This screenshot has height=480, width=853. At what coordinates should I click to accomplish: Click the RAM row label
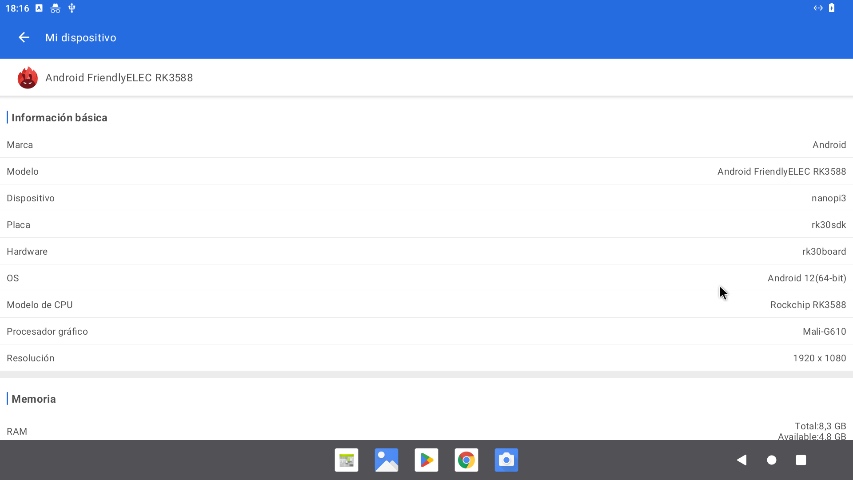17,432
